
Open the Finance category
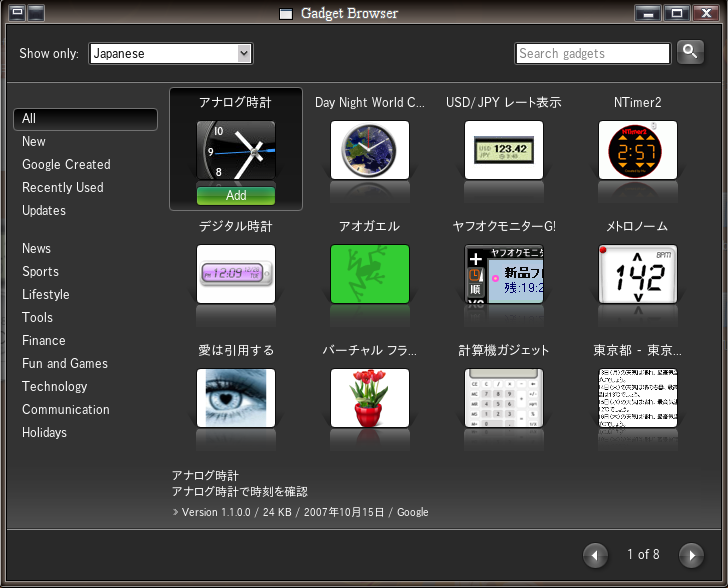(x=44, y=340)
